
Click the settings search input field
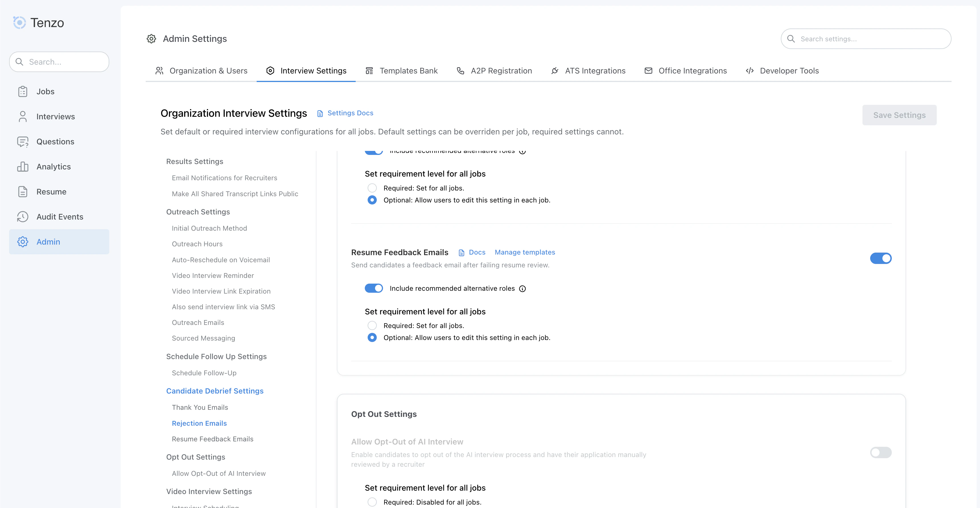tap(866, 38)
